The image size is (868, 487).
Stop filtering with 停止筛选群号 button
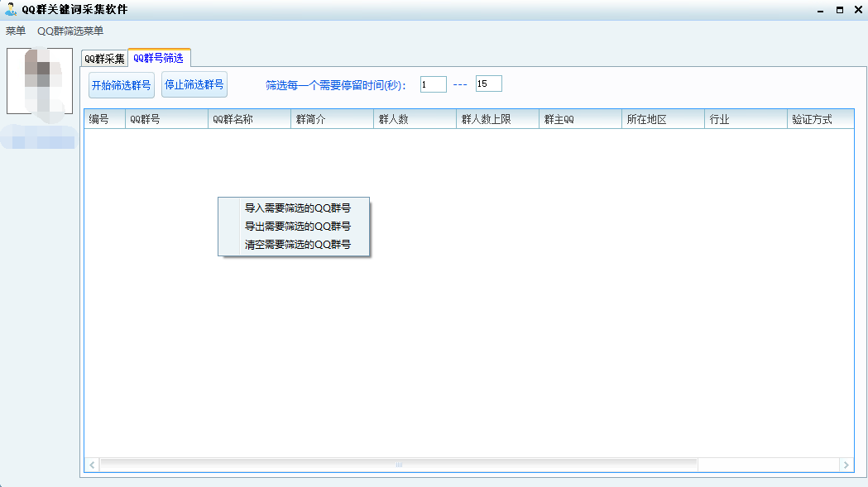[194, 84]
